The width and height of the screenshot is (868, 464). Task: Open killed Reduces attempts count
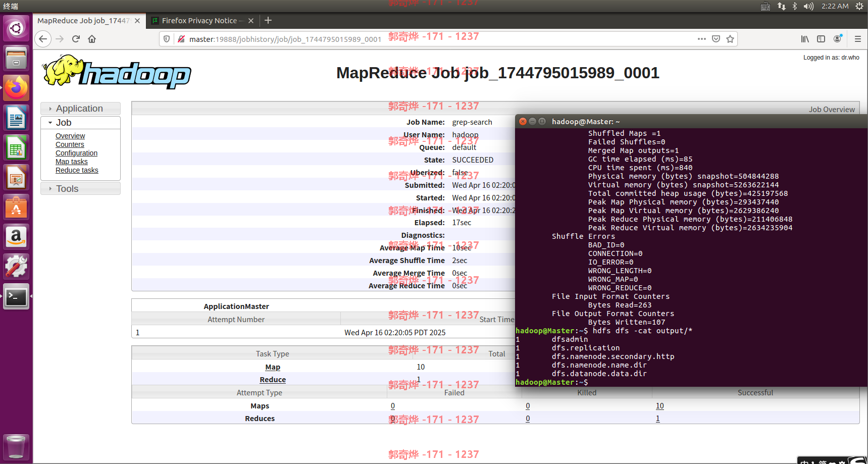click(x=528, y=419)
